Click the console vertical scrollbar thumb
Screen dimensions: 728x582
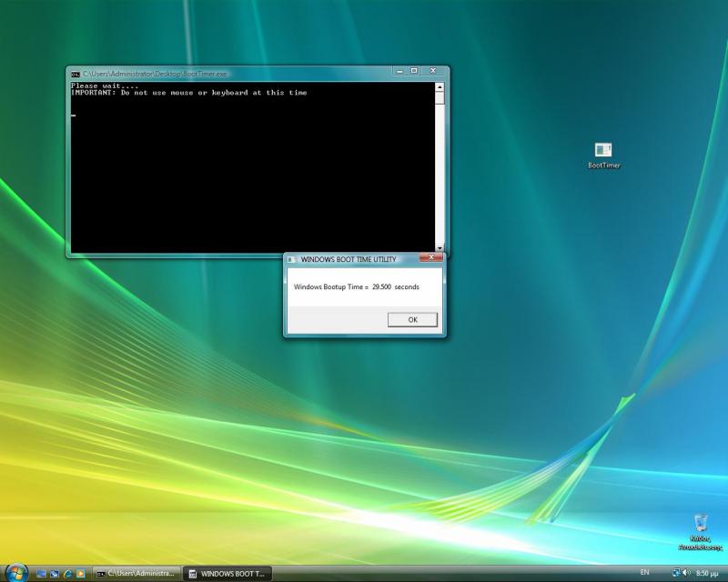pyautogui.click(x=440, y=98)
